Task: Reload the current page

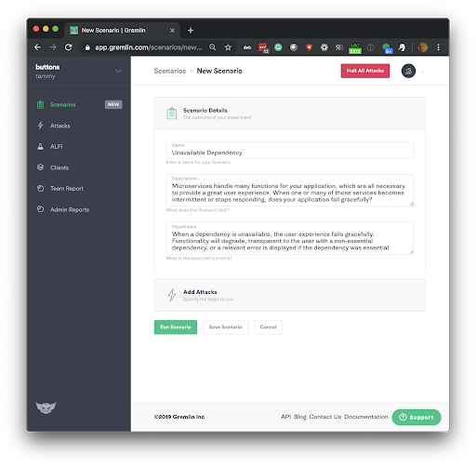Action: point(68,47)
